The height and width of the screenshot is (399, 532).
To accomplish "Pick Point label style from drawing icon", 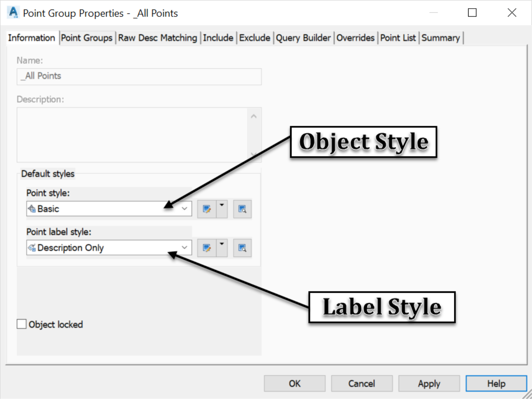I will (x=242, y=248).
